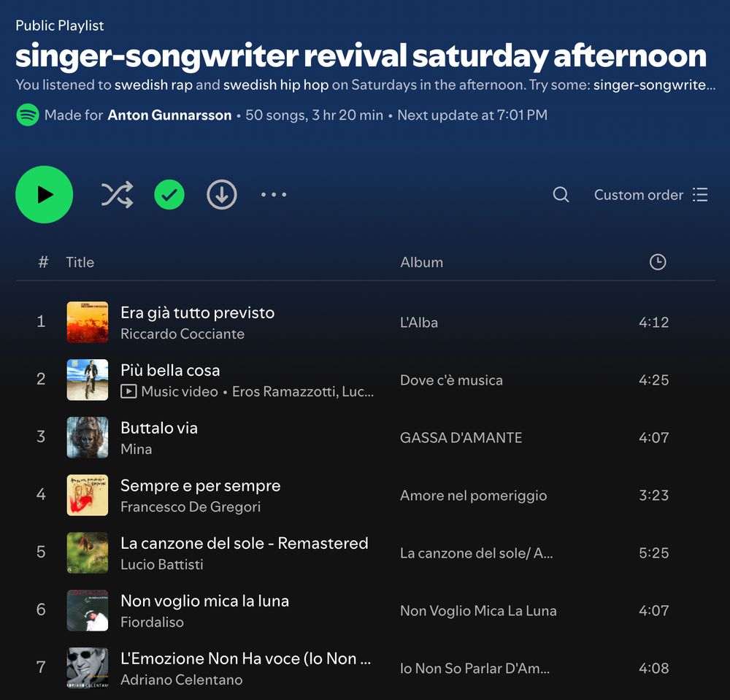Click the 4:25 duration of track 2

[x=653, y=380]
